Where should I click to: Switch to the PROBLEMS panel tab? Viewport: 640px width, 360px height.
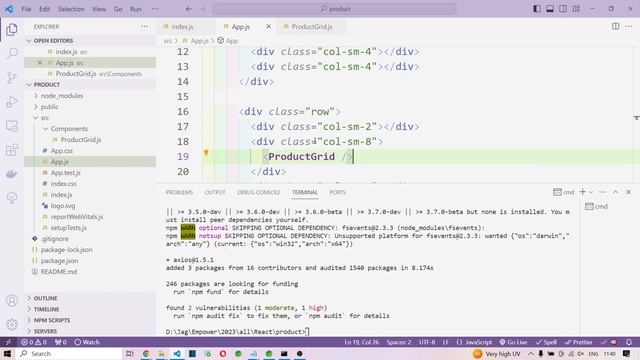(179, 192)
